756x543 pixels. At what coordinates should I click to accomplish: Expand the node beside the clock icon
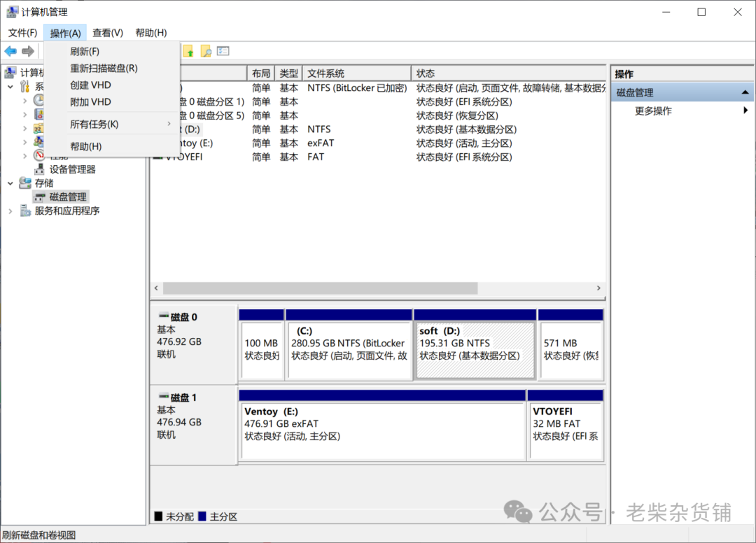point(25,101)
